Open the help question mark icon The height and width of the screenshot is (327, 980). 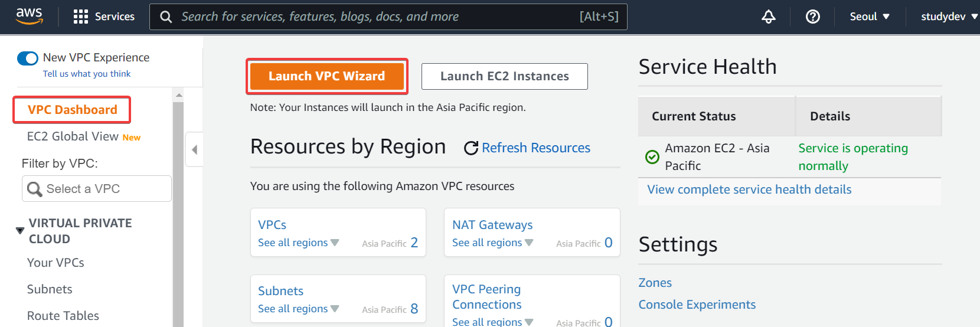pyautogui.click(x=813, y=17)
